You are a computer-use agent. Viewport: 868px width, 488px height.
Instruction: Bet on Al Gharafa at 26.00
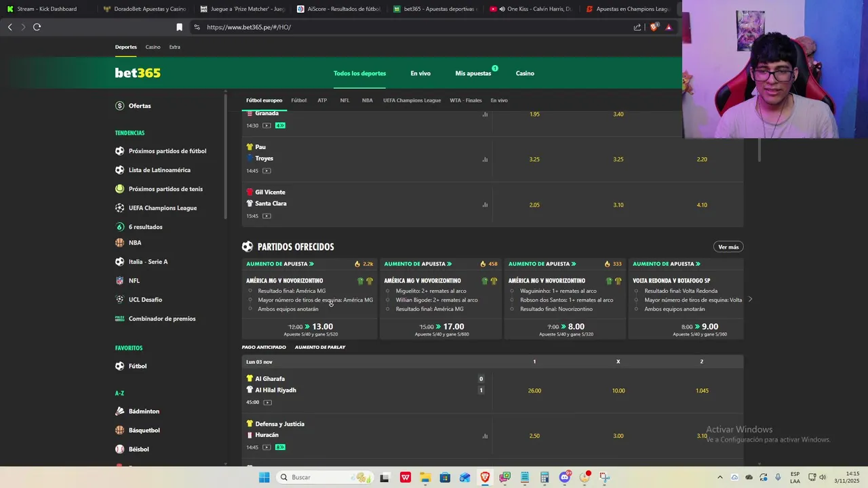pos(534,390)
